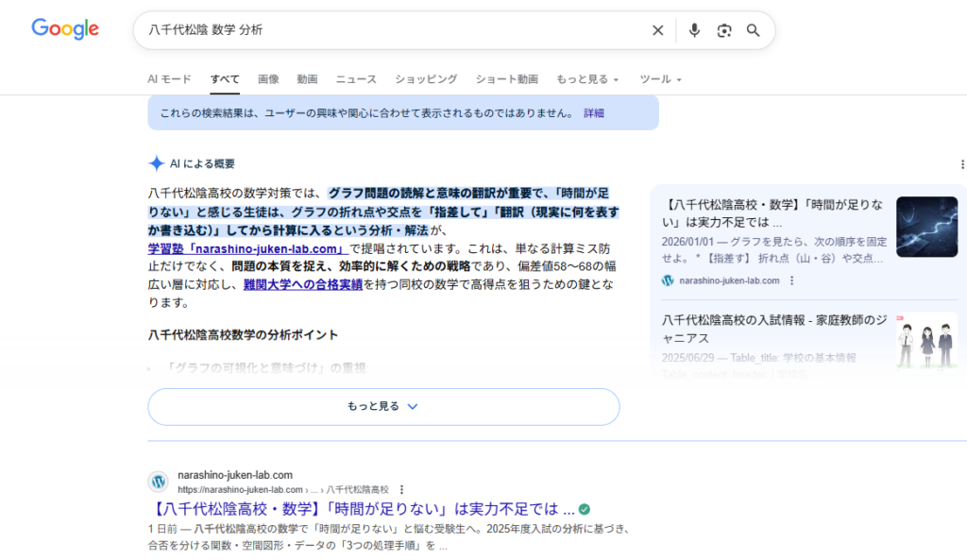
Task: Open the 【八千代松陰高校・数学】 search result title
Action: (361, 509)
